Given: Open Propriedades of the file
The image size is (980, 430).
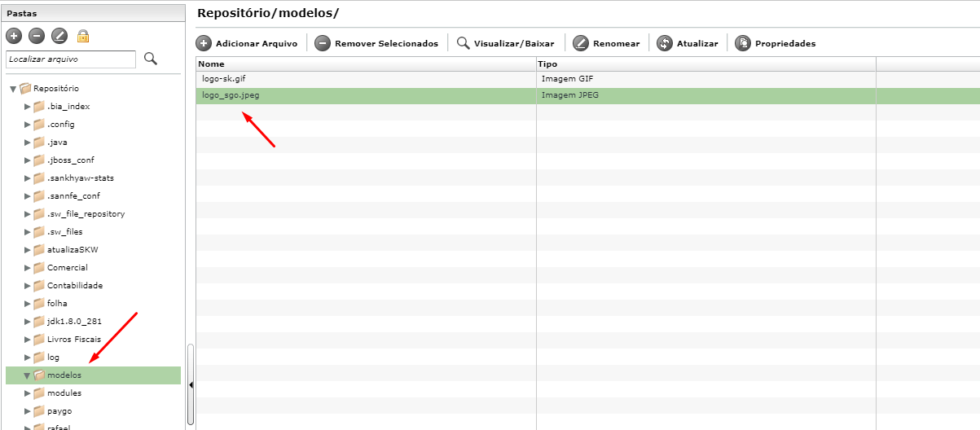Looking at the screenshot, I should pos(776,43).
